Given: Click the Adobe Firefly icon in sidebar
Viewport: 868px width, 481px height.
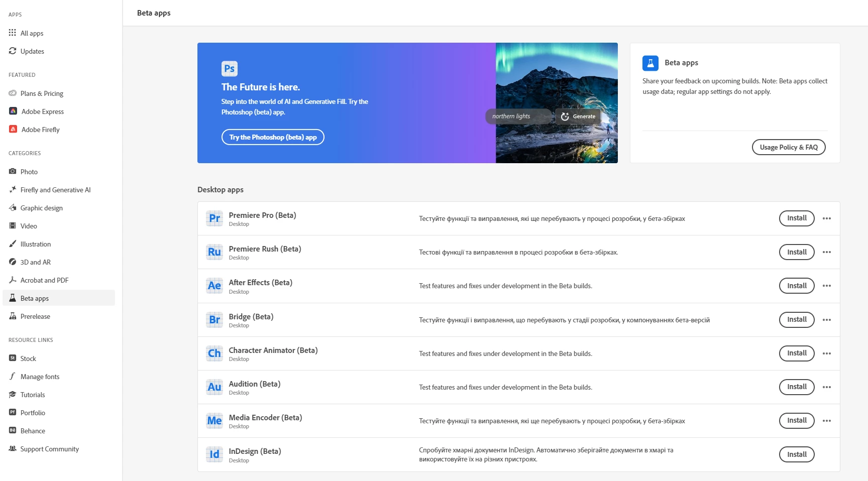Looking at the screenshot, I should (13, 129).
